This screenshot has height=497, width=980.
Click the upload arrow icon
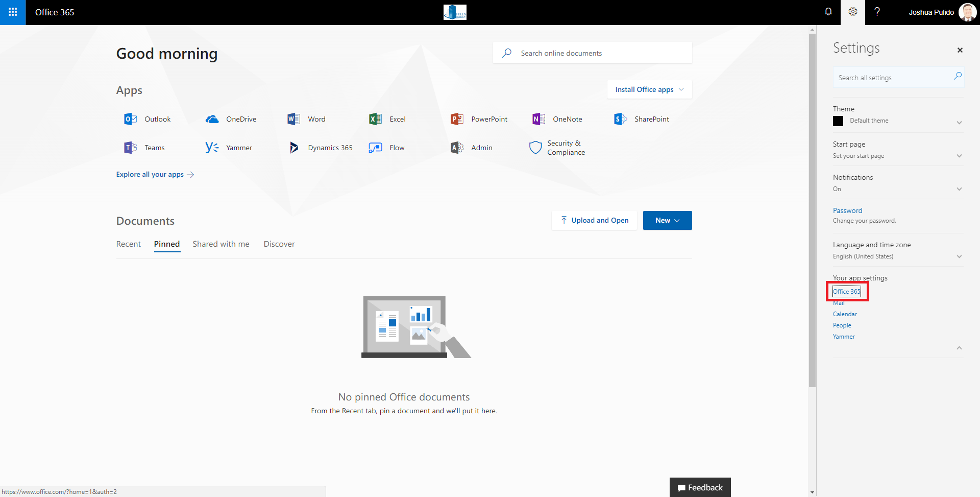tap(563, 220)
